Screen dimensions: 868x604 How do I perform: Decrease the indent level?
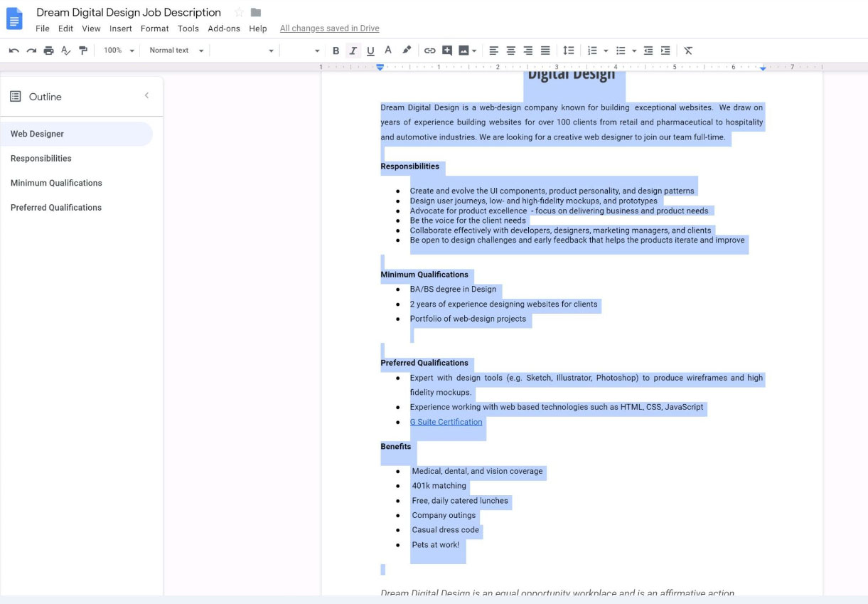point(648,51)
